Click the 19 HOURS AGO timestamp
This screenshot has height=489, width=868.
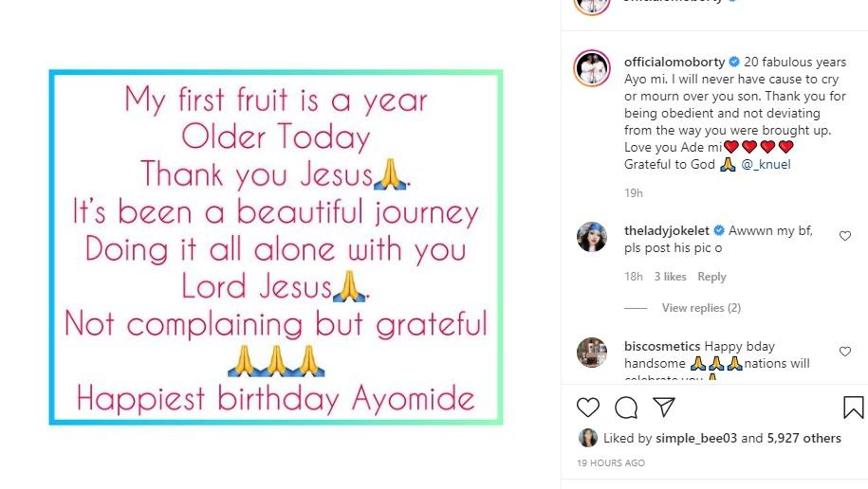coord(611,463)
